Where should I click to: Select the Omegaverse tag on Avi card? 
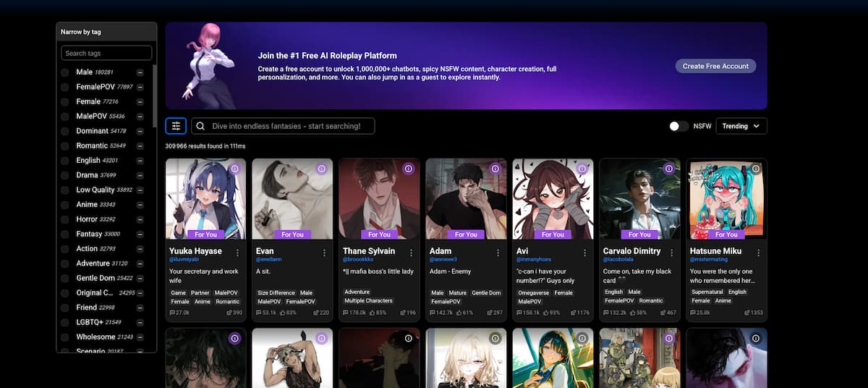pos(534,293)
